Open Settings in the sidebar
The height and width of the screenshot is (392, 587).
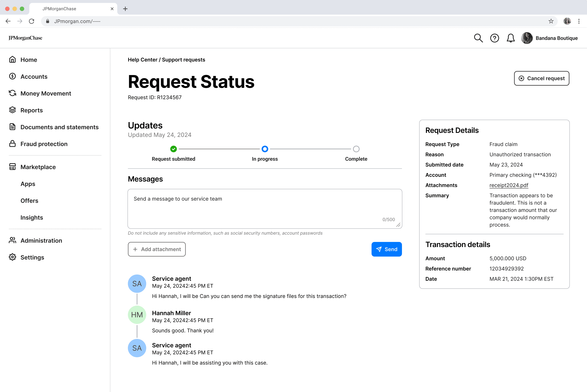click(x=32, y=257)
